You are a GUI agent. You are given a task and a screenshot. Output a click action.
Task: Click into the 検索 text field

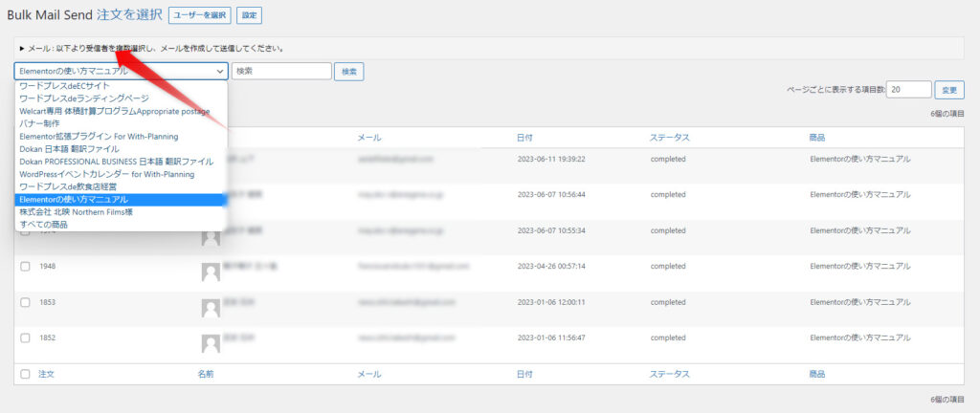point(281,72)
